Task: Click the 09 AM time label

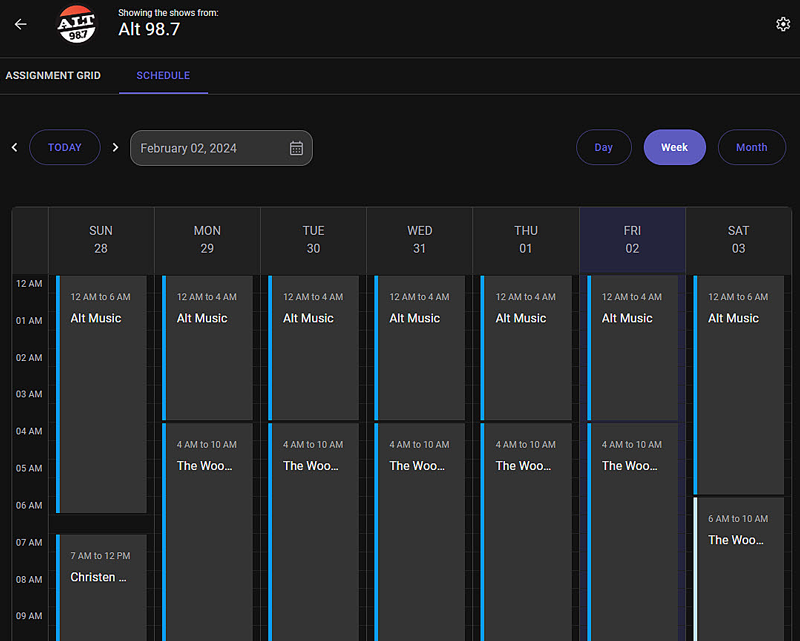Action: click(29, 616)
